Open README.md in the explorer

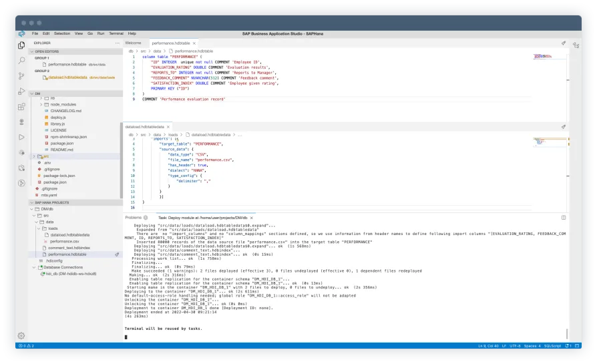coord(61,150)
